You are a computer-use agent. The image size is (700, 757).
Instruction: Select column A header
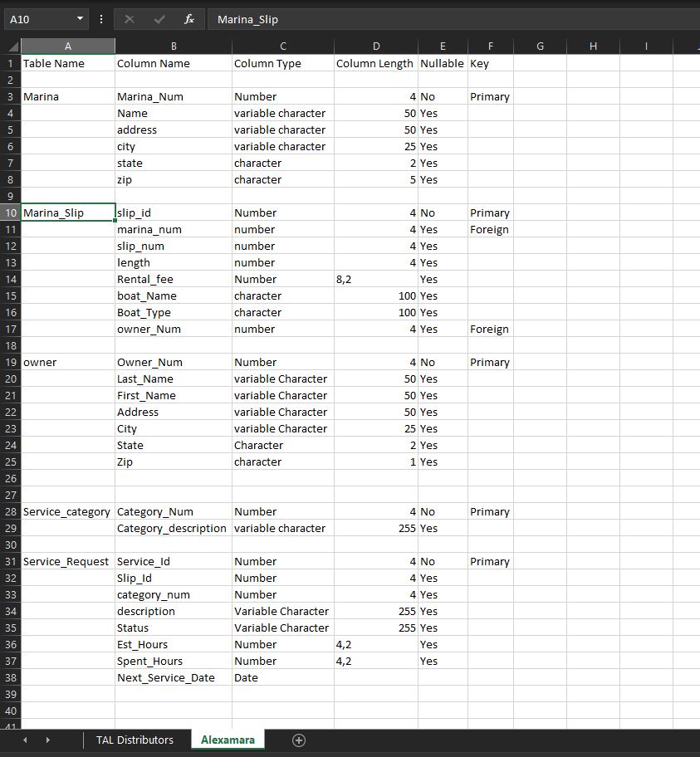click(67, 46)
